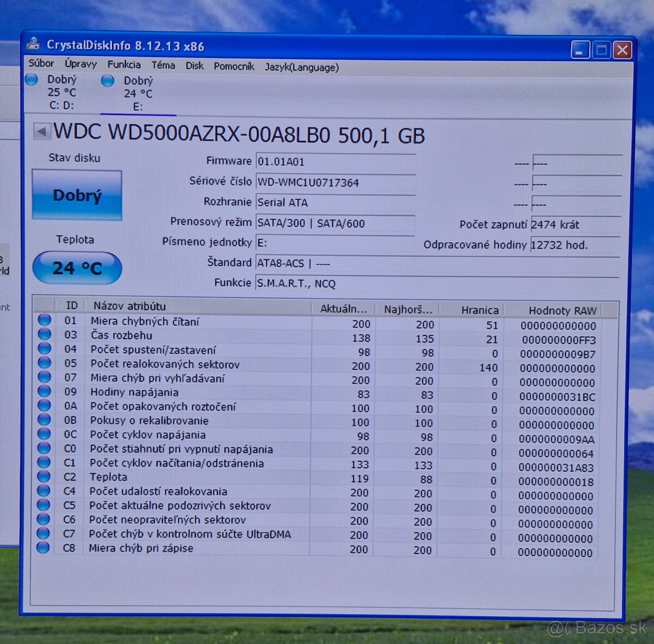Image resolution: width=654 pixels, height=644 pixels.
Task: Click Hranica value 140
Action: [x=489, y=368]
